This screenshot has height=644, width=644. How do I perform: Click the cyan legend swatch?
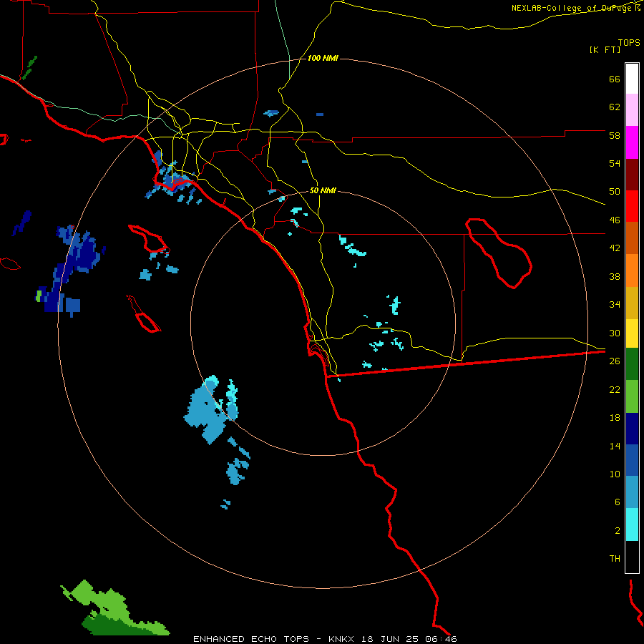[x=632, y=525]
